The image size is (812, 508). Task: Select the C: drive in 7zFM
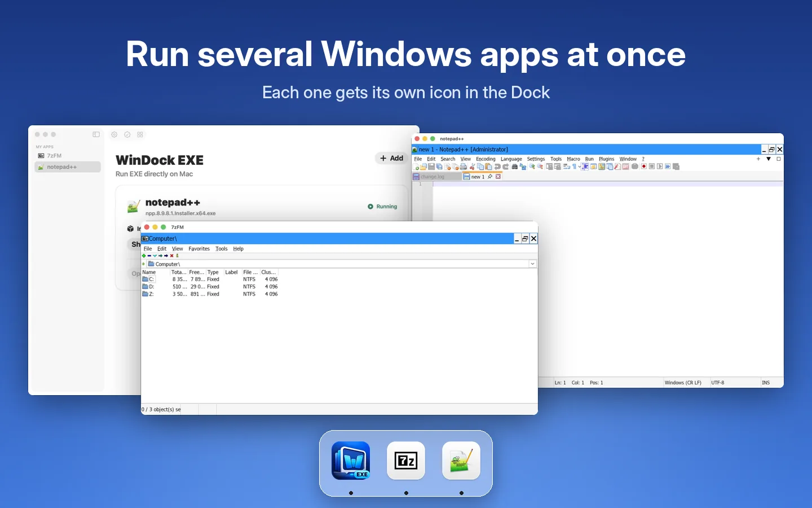pyautogui.click(x=148, y=279)
